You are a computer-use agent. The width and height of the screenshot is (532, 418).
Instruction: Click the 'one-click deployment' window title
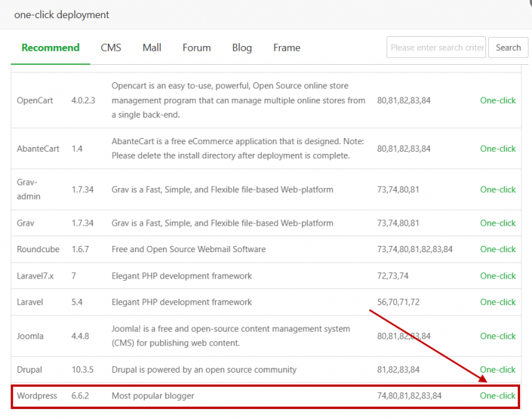tap(61, 15)
